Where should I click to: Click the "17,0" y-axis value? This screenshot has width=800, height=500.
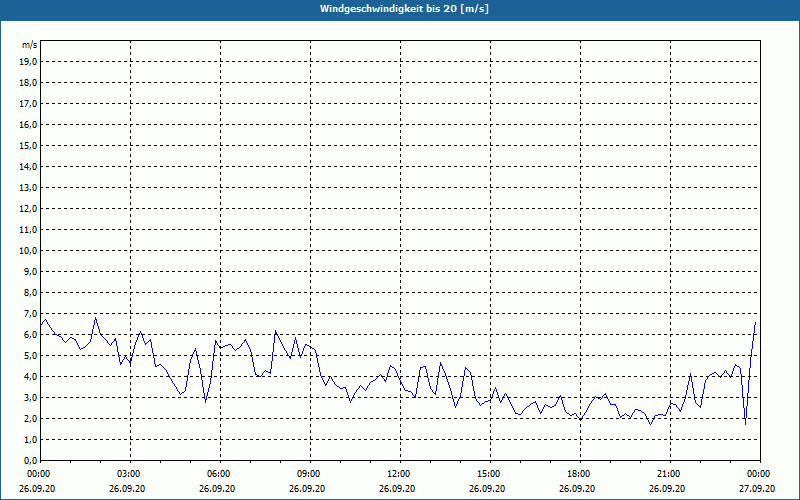(x=28, y=104)
